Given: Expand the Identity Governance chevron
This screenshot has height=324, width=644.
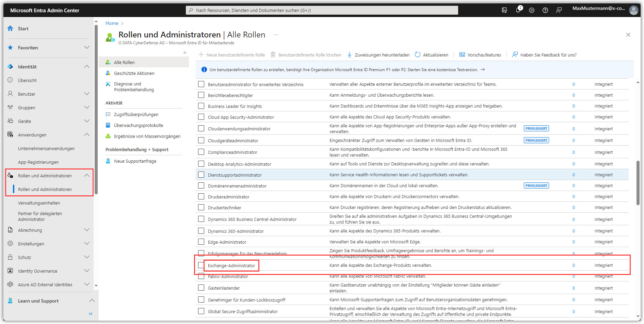Looking at the screenshot, I should 87,271.
